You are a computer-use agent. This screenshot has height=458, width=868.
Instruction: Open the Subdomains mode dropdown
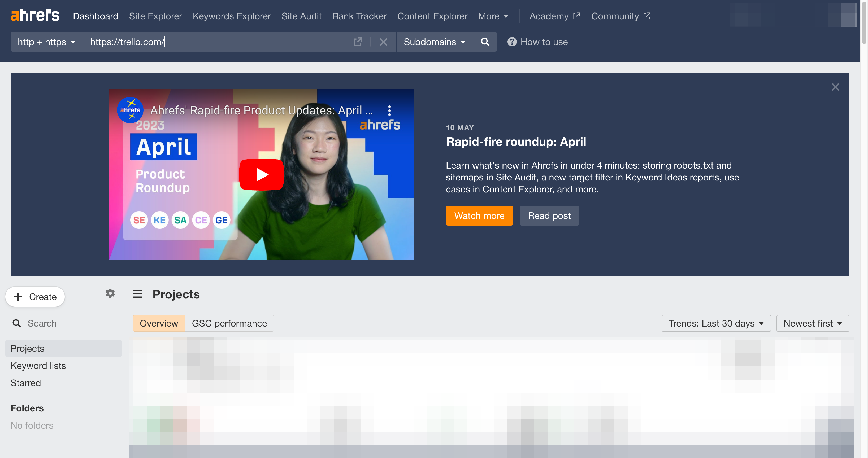(x=434, y=42)
